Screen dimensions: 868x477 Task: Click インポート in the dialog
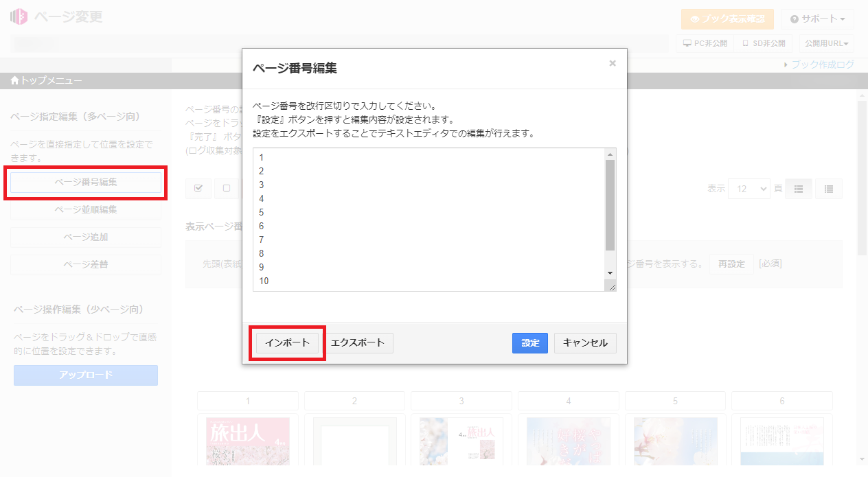point(286,343)
